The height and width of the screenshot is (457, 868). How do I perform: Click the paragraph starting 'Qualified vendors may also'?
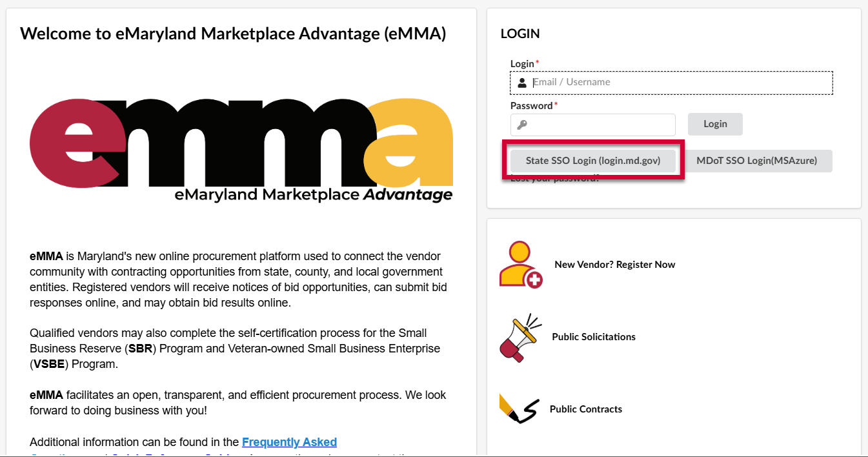coord(235,349)
